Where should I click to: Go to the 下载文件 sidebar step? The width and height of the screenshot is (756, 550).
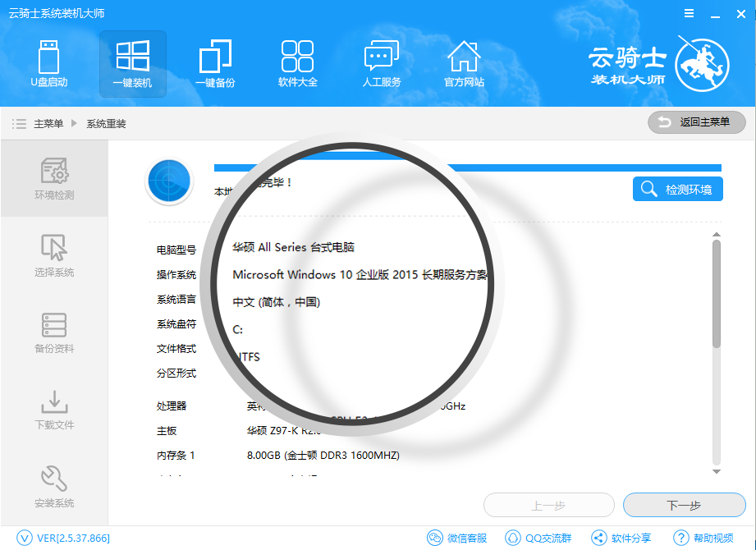54,409
